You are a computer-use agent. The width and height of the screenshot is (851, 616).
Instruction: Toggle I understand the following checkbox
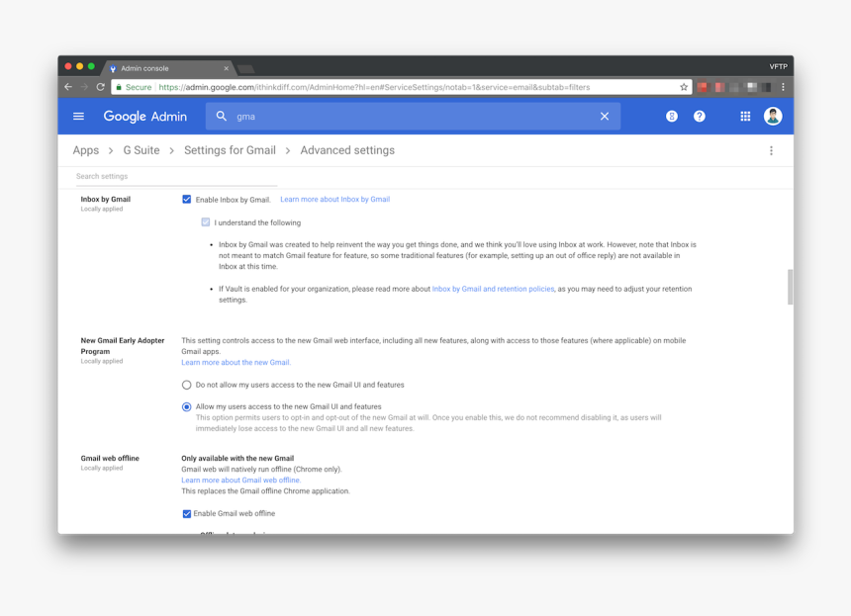[x=205, y=222]
